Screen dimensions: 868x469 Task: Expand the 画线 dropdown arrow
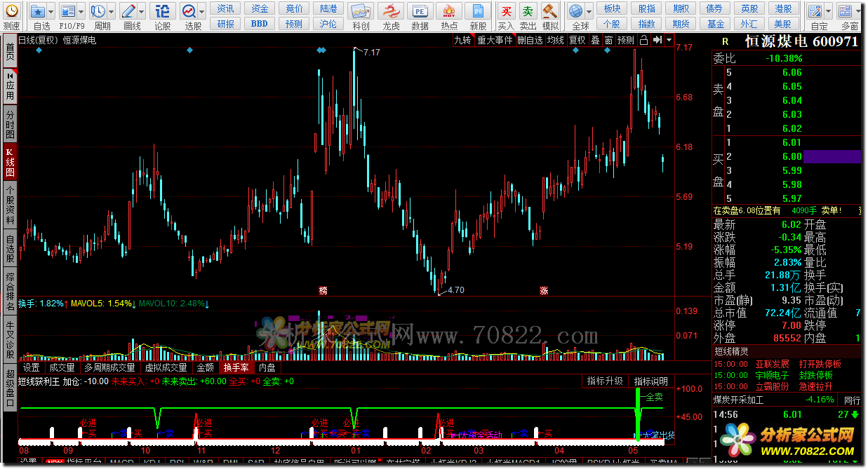(141, 11)
